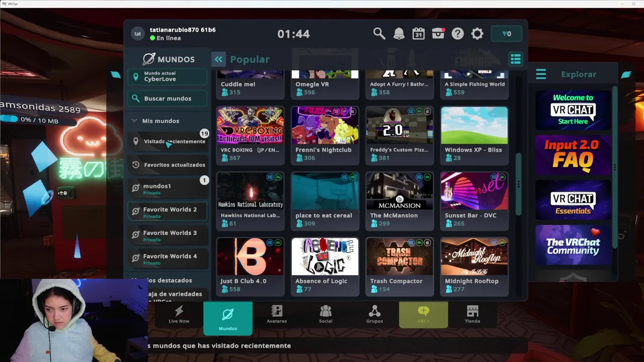Screen dimensions: 644x362
Task: Click the En línea status indicator
Action: point(165,38)
